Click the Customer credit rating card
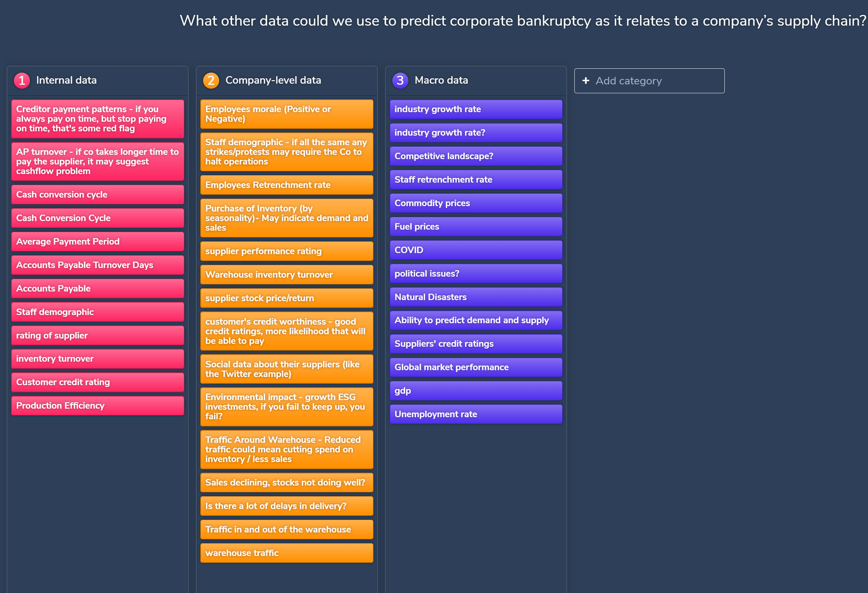This screenshot has width=868, height=593. (x=98, y=382)
